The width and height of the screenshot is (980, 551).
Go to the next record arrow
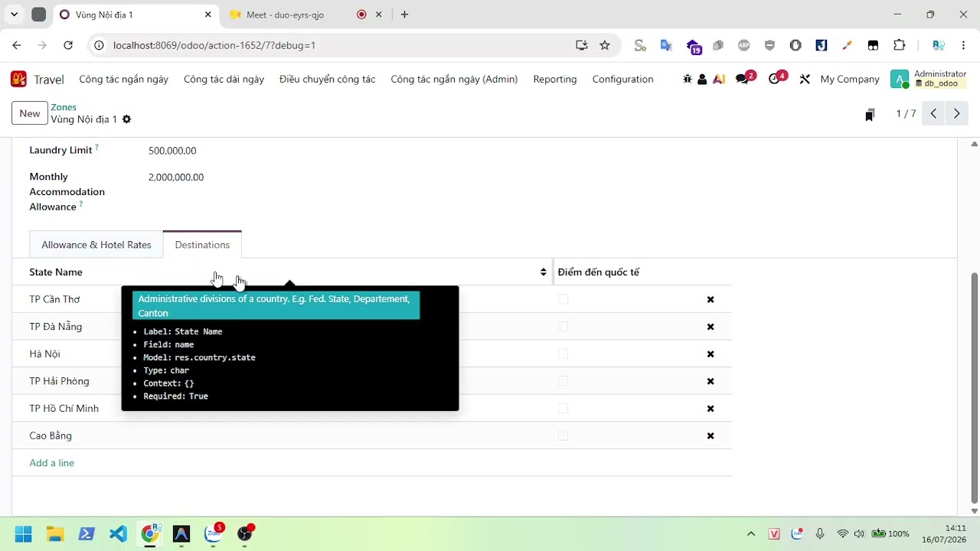(957, 113)
